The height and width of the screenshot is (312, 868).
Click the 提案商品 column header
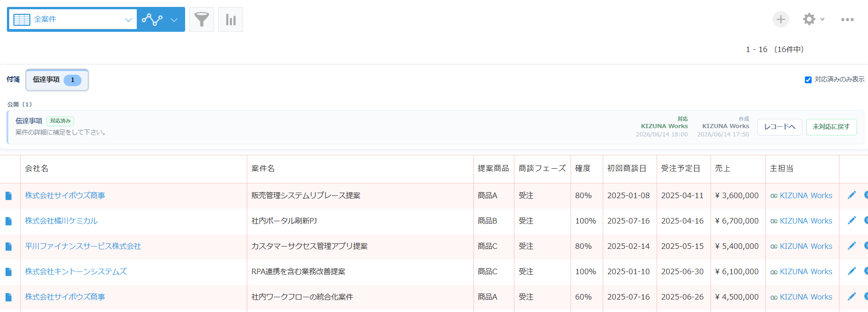pos(493,169)
